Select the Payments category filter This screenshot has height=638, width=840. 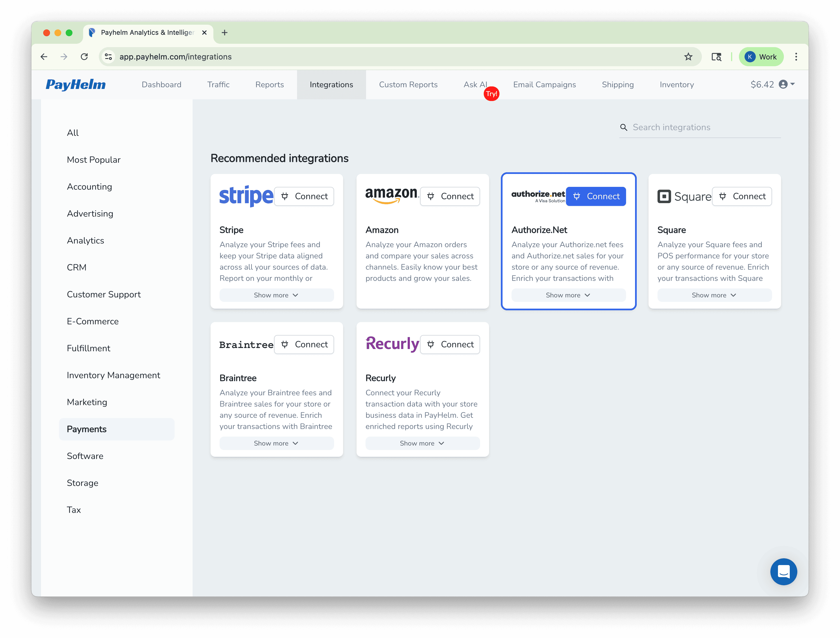[87, 429]
